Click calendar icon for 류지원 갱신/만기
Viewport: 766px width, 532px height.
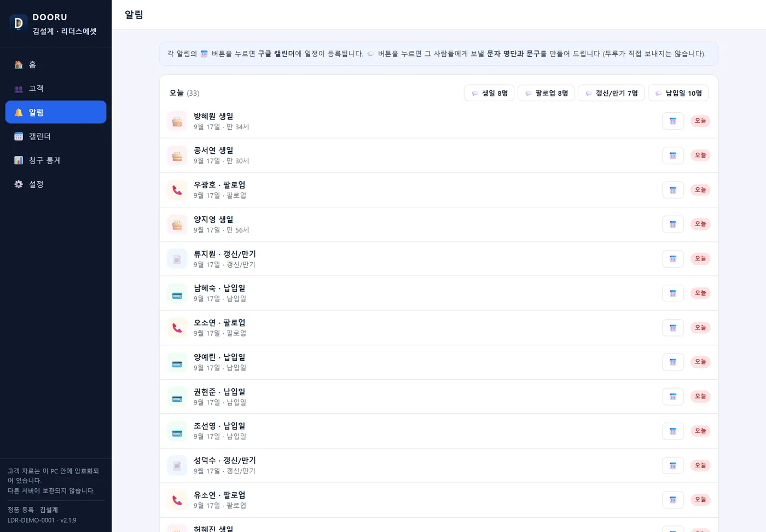click(673, 259)
